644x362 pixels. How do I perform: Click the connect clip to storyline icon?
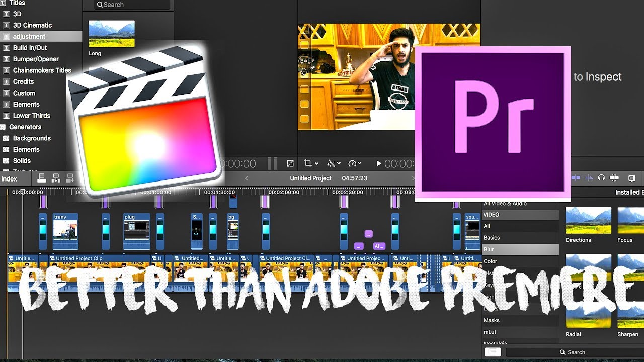(x=42, y=178)
